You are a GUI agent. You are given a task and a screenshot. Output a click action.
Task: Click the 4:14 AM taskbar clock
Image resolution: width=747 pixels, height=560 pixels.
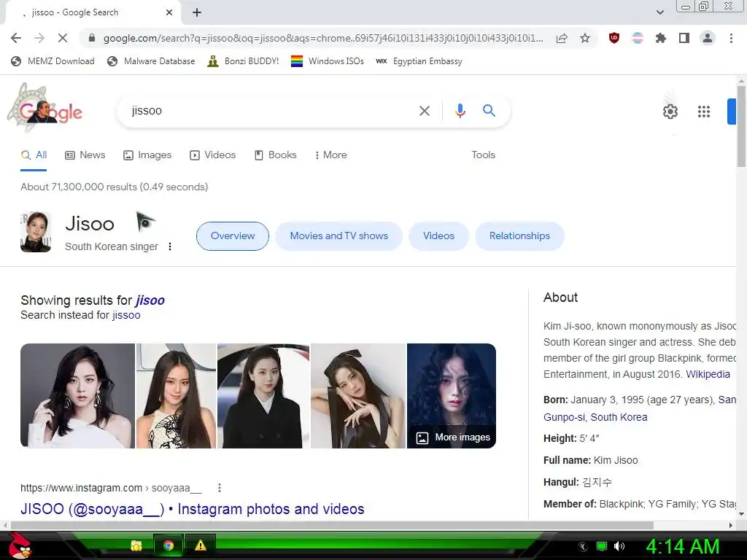tap(682, 546)
